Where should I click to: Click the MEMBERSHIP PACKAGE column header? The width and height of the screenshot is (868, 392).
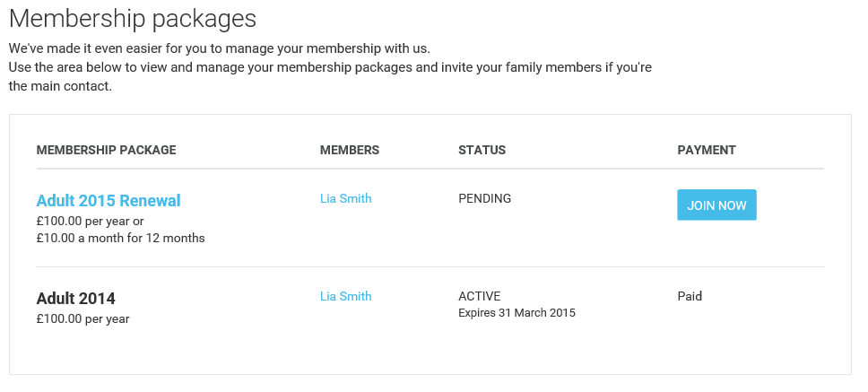click(x=106, y=150)
